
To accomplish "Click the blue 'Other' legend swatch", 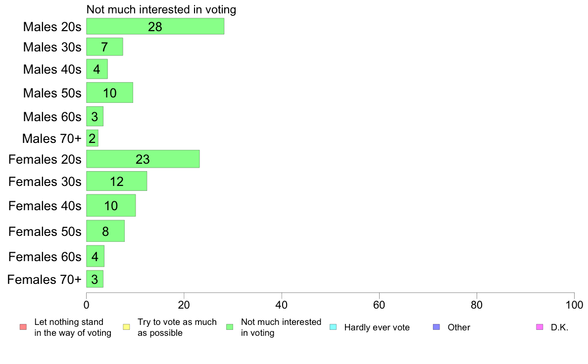I will point(437,327).
